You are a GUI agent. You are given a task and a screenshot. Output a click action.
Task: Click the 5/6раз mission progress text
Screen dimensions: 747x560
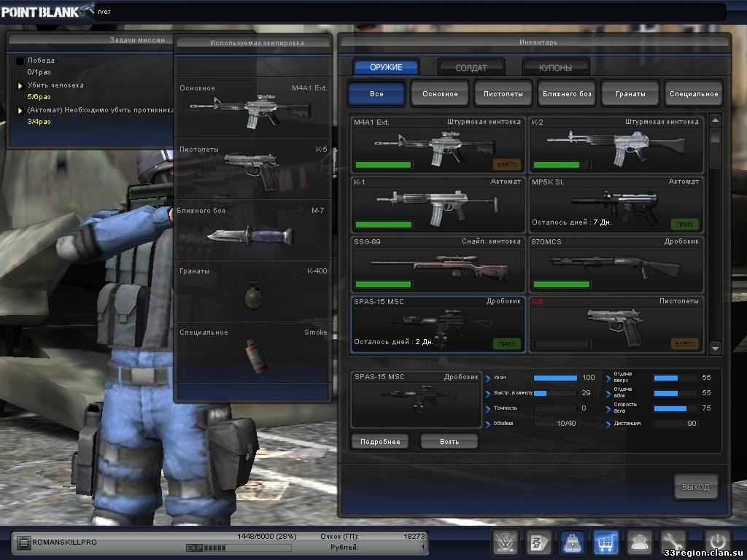[39, 97]
